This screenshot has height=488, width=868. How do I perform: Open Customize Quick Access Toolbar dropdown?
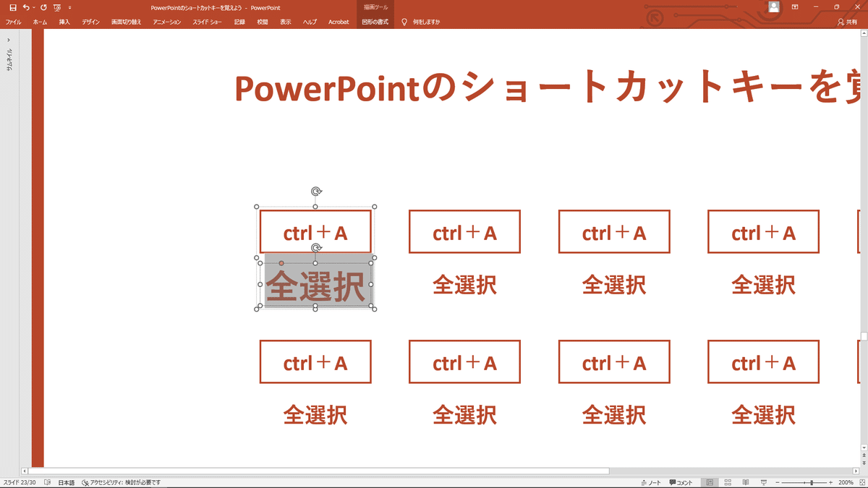point(69,7)
